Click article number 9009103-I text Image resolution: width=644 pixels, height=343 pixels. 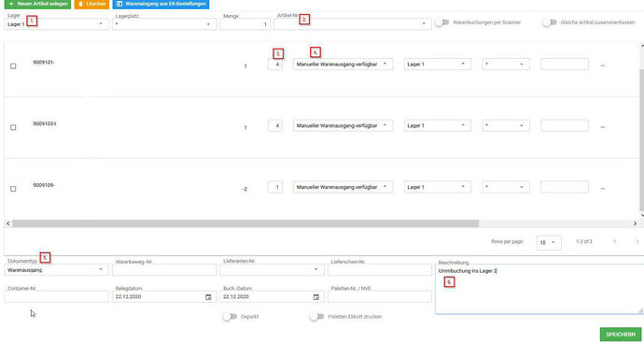coord(45,123)
